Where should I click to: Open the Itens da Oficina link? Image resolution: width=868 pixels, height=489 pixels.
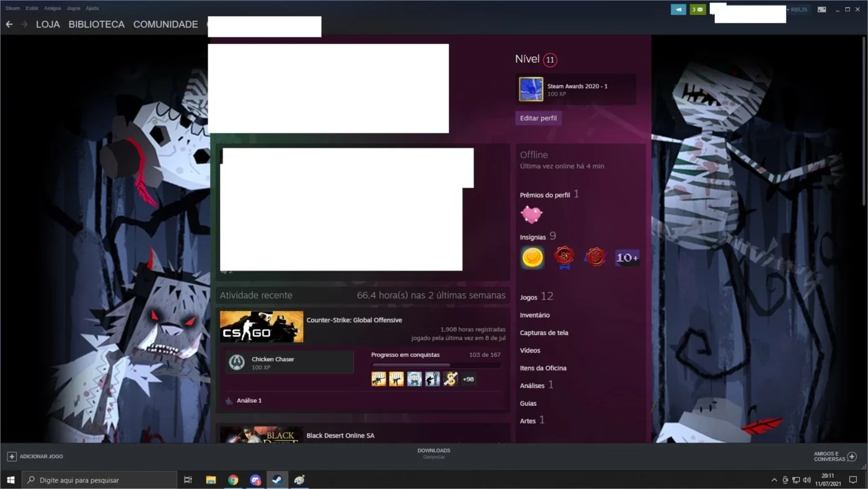pyautogui.click(x=543, y=368)
